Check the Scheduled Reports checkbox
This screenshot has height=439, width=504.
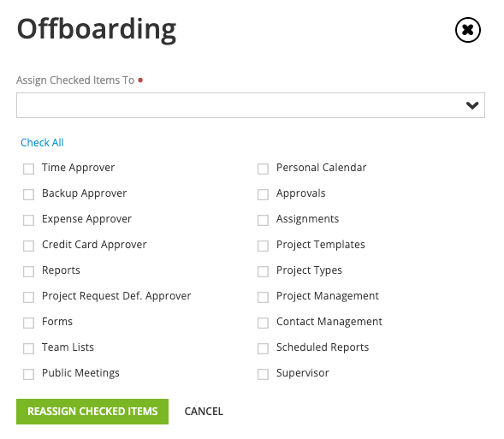point(263,348)
